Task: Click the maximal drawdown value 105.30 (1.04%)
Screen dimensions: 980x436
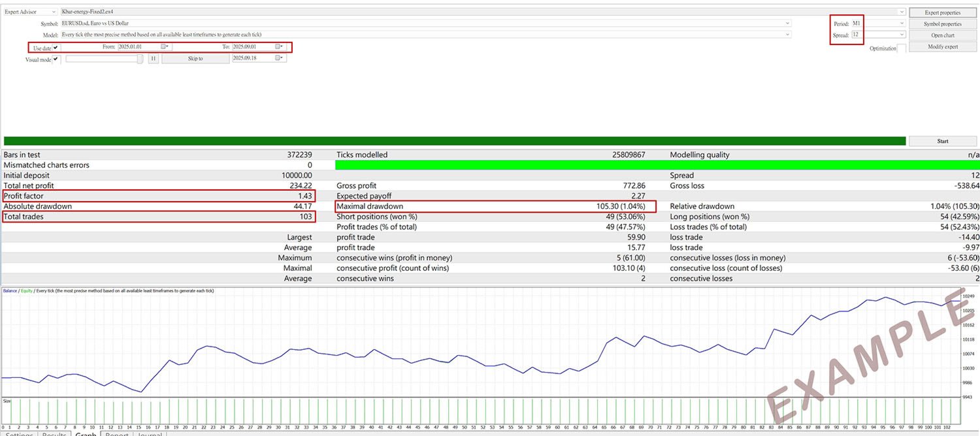Action: tap(621, 206)
